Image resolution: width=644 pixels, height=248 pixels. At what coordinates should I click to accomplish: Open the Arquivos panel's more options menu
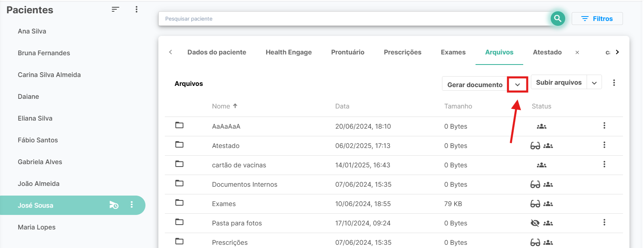tap(614, 83)
